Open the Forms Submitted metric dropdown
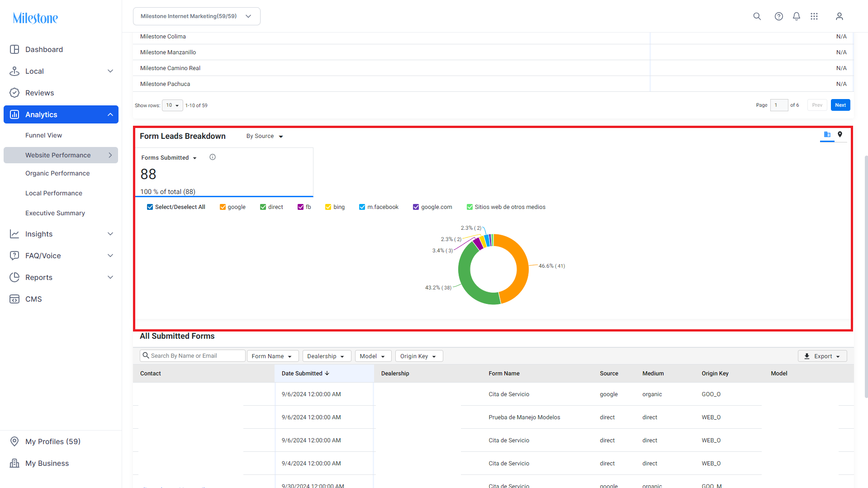This screenshot has height=488, width=868. tap(169, 158)
